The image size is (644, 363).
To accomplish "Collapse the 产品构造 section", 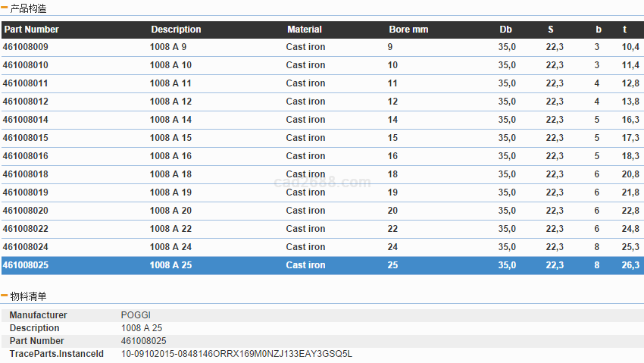I will coord(5,8).
